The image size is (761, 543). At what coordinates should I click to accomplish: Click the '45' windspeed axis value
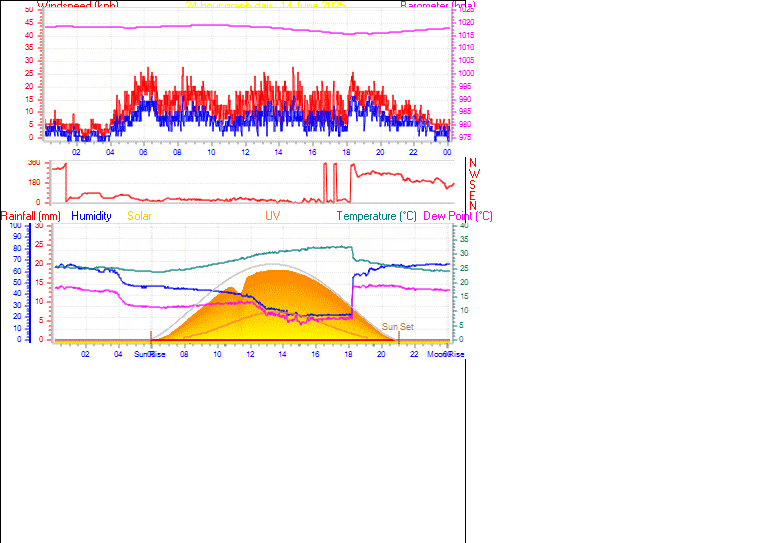[x=29, y=22]
